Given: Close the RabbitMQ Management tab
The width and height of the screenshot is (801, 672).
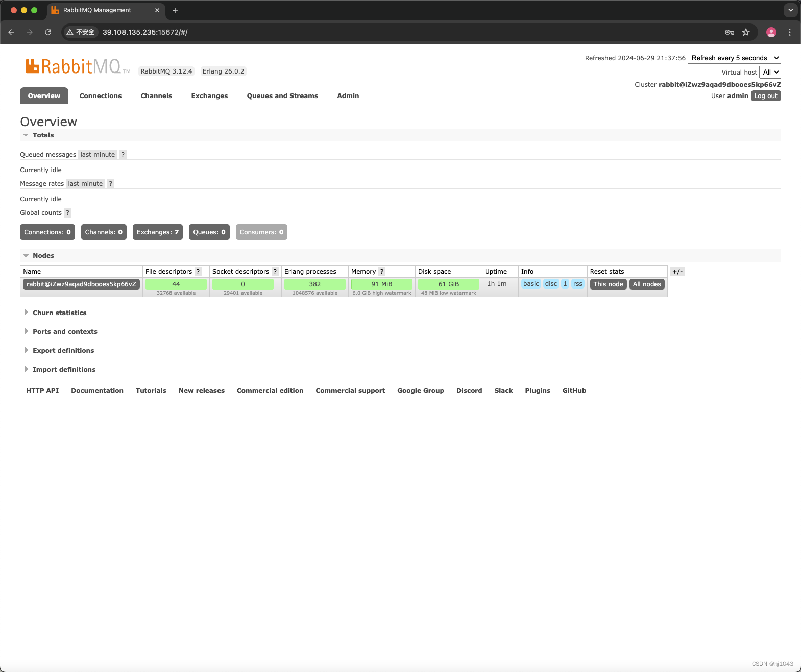Looking at the screenshot, I should point(157,10).
